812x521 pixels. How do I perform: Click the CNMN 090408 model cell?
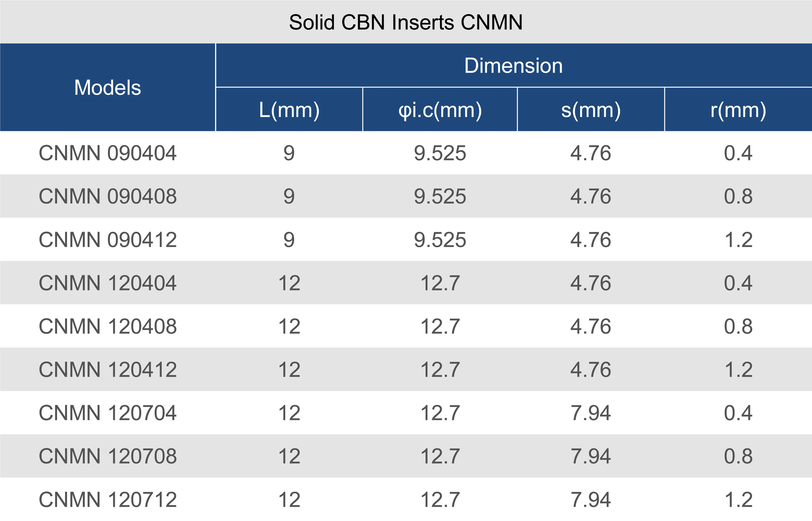click(108, 196)
